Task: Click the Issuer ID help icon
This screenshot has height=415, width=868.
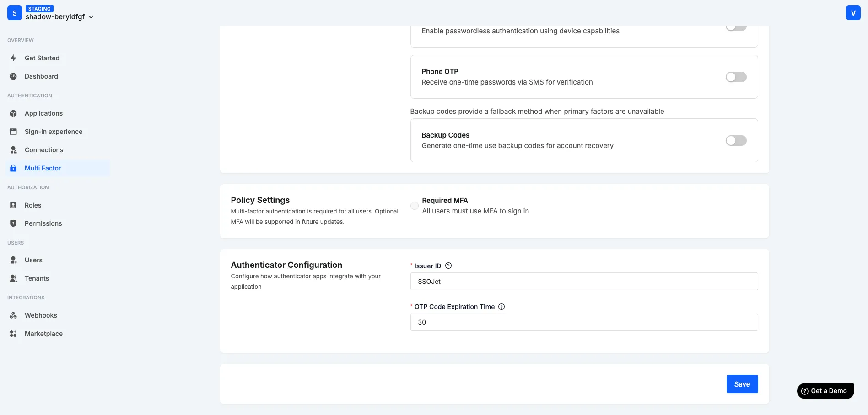Action: [448, 266]
